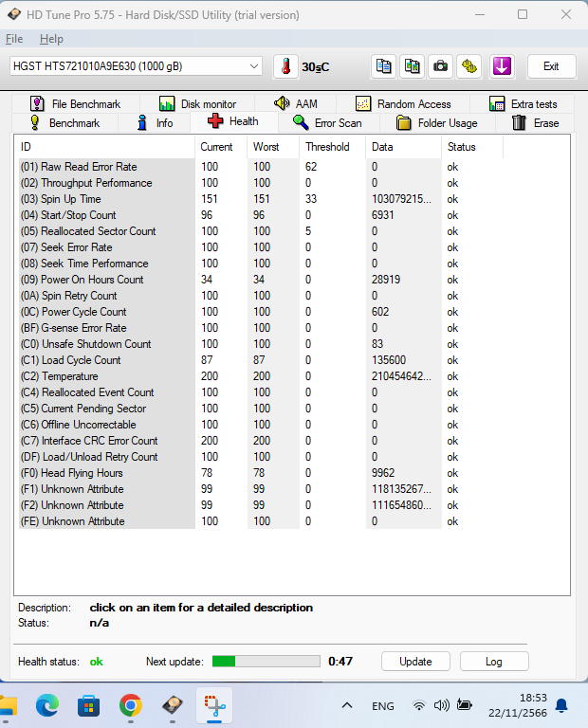Select the Benchmark tab
Viewport: 588px width, 728px height.
65,123
